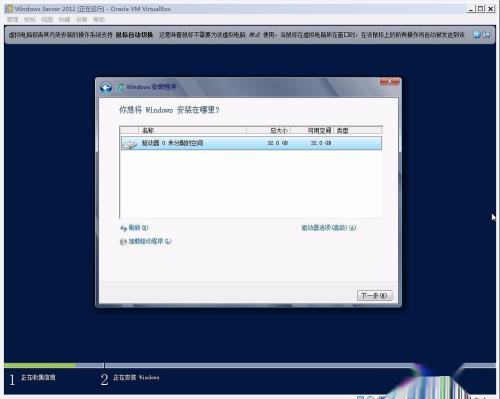Open the 帮助 menu in VirtualBox
Image resolution: width=500 pixels, height=399 pixels.
[99, 19]
